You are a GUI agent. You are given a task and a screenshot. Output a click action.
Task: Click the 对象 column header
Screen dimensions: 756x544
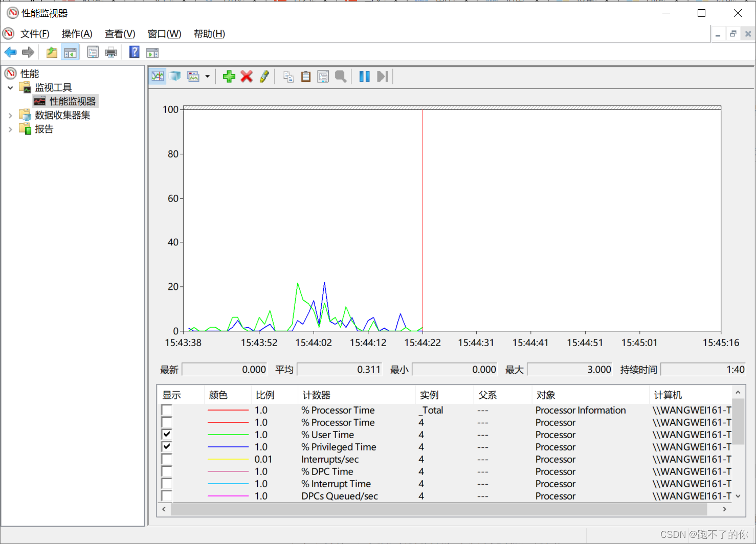point(591,395)
